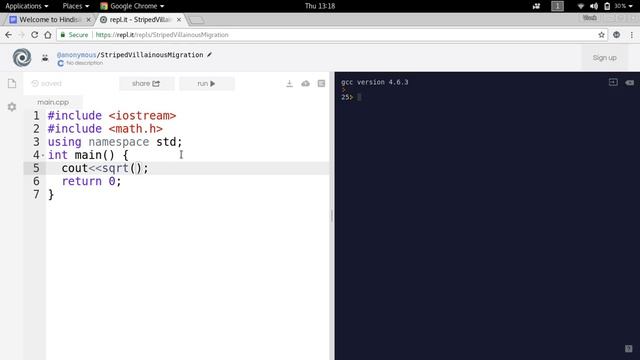Toggle the editor layout icon

click(321, 84)
